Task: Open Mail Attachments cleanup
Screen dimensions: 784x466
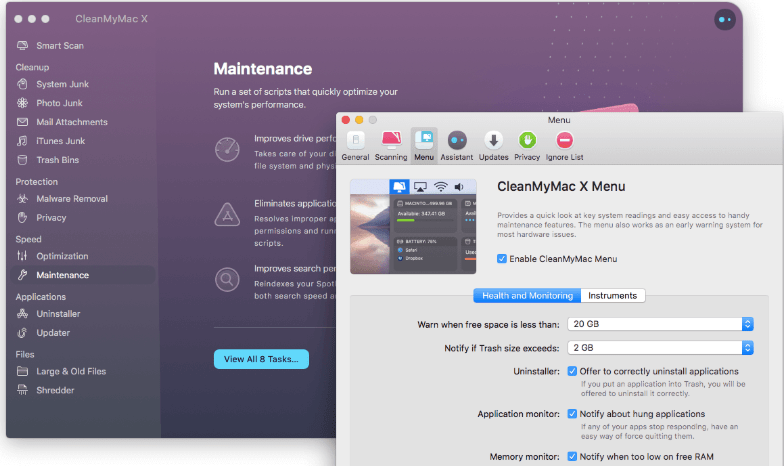Action: (72, 122)
